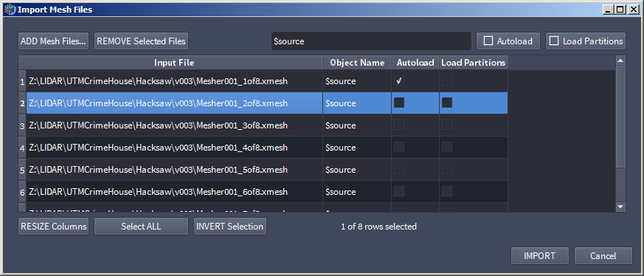The image size is (644, 276).
Task: Toggle Autoload for Mesher001_4of8.xmesh row
Action: (399, 147)
